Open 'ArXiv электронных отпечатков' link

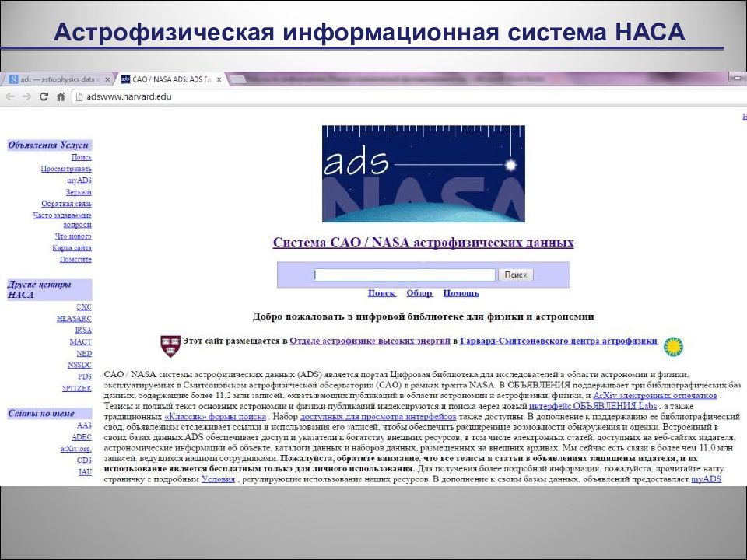655,396
